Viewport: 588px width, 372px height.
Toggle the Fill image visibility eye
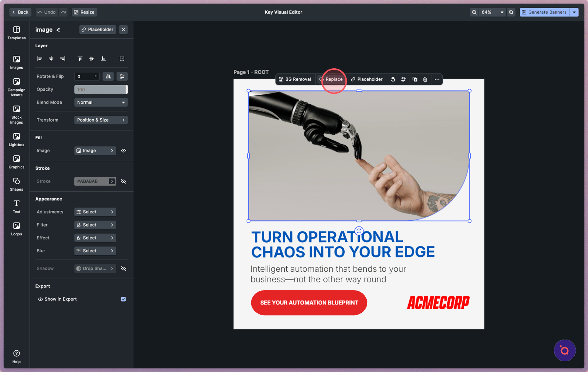click(x=123, y=151)
